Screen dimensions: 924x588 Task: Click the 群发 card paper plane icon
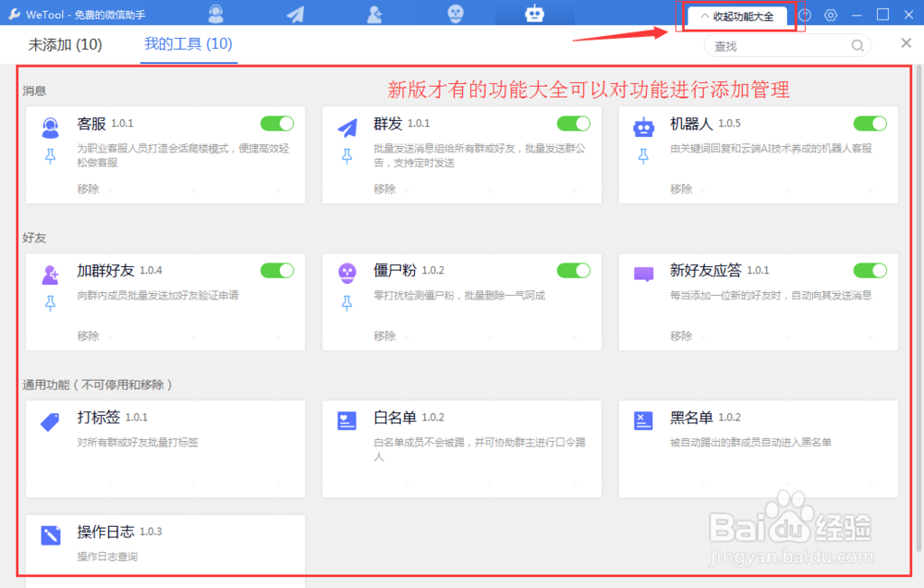(x=347, y=128)
